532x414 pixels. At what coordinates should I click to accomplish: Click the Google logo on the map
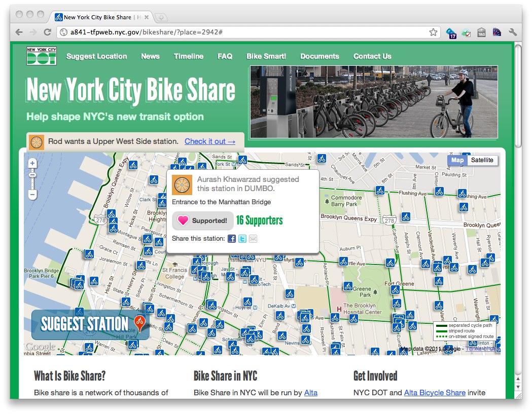(x=40, y=347)
